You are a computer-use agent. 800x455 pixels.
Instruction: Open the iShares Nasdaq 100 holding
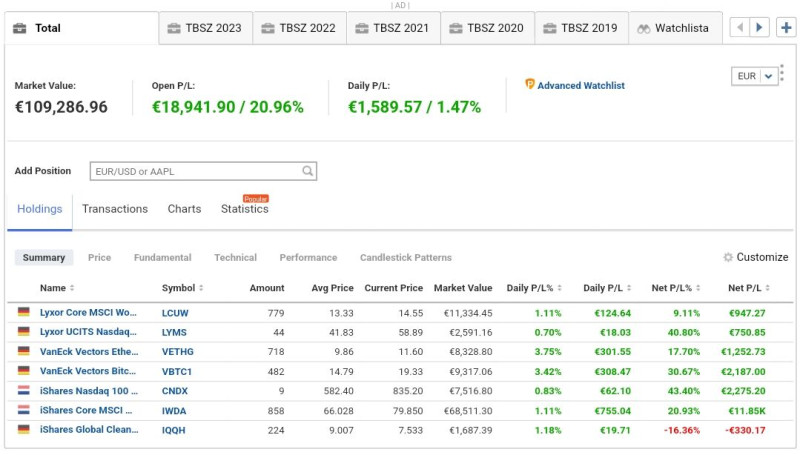click(89, 391)
